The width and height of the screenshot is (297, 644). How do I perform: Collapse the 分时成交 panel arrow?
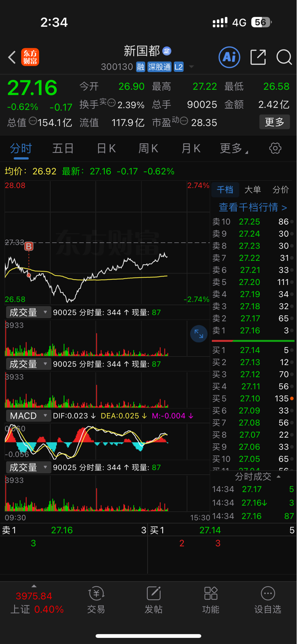[x=278, y=477]
